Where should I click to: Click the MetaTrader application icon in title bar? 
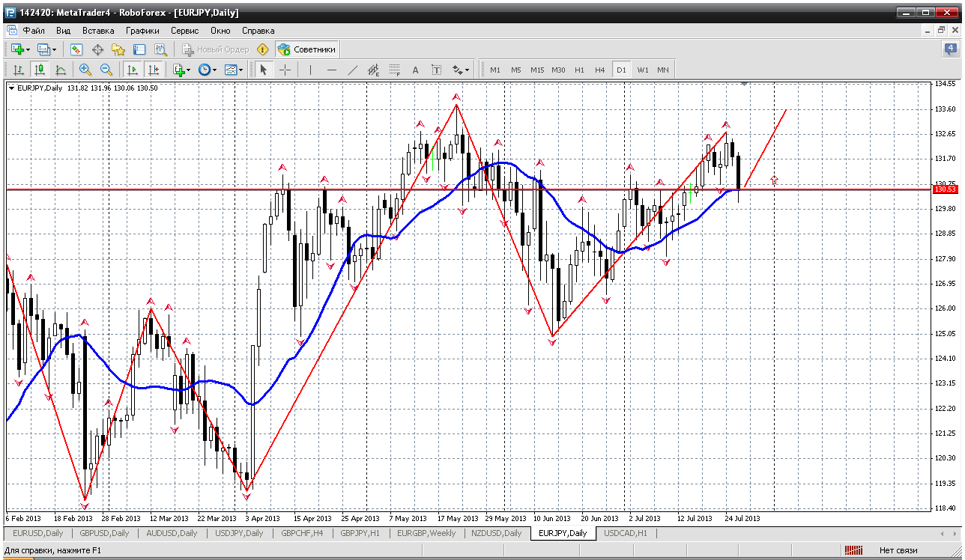coord(10,12)
